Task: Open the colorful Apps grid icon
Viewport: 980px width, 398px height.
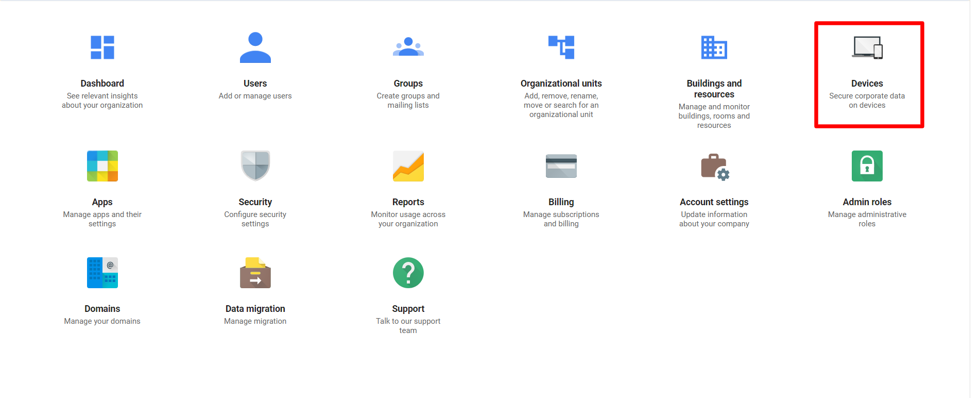Action: pyautogui.click(x=102, y=166)
